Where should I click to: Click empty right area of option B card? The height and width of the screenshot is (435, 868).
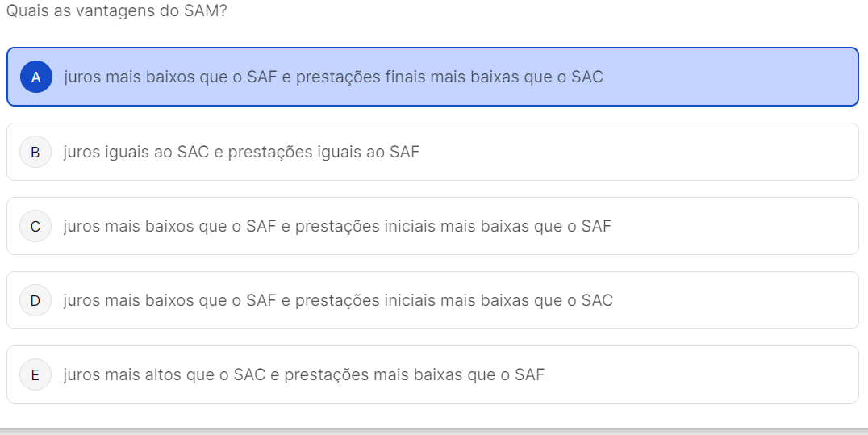[x=686, y=152]
